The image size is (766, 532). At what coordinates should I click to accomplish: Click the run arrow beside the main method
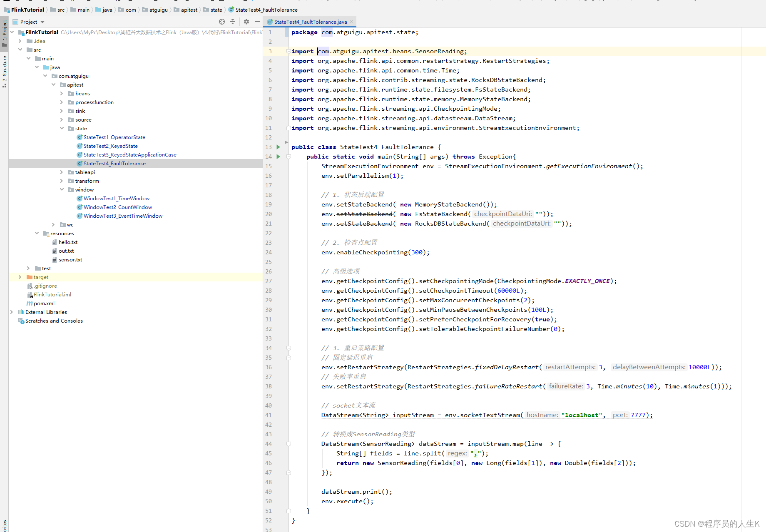tap(278, 157)
